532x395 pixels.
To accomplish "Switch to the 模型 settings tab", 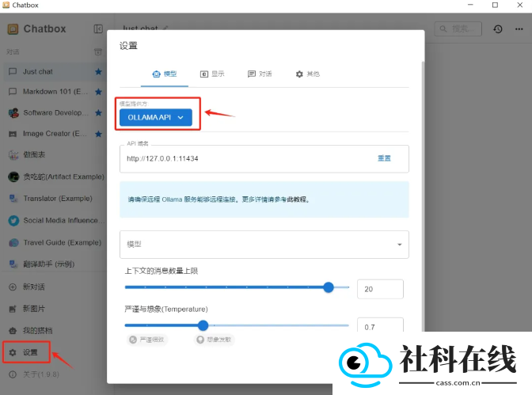I will pos(165,74).
